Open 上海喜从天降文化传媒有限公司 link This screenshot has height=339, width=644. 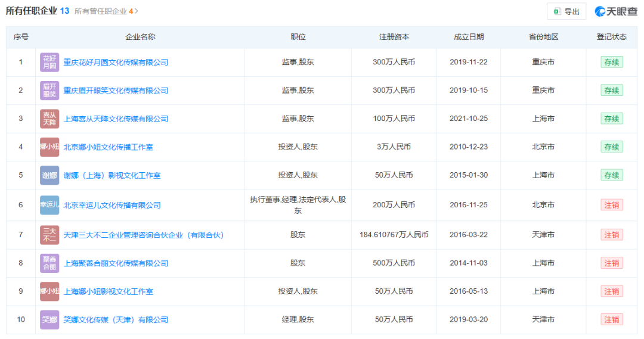tap(116, 119)
